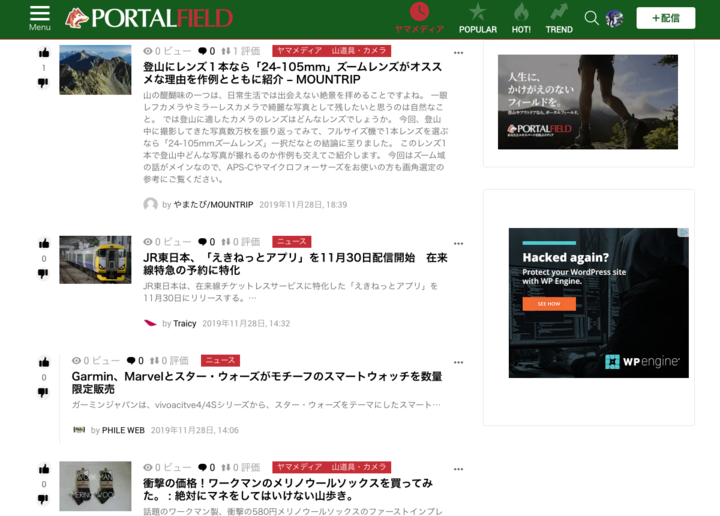
Task: Upvote the 24-105mm lens article
Action: tap(44, 52)
